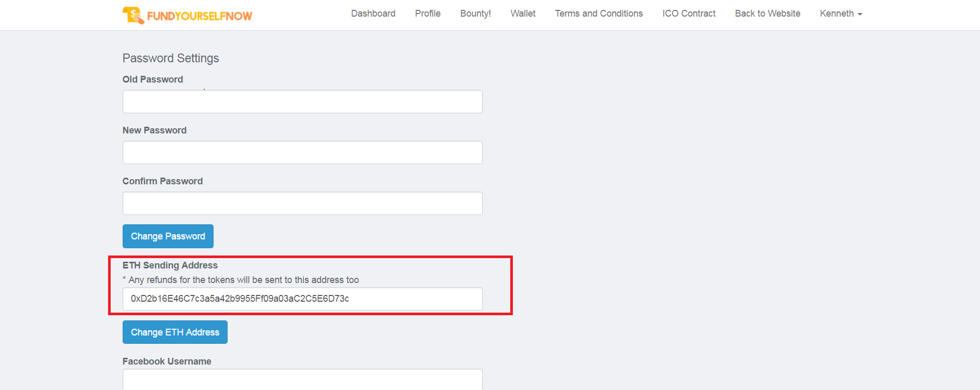
Task: Click into the ETH Sending Address field
Action: pyautogui.click(x=302, y=299)
